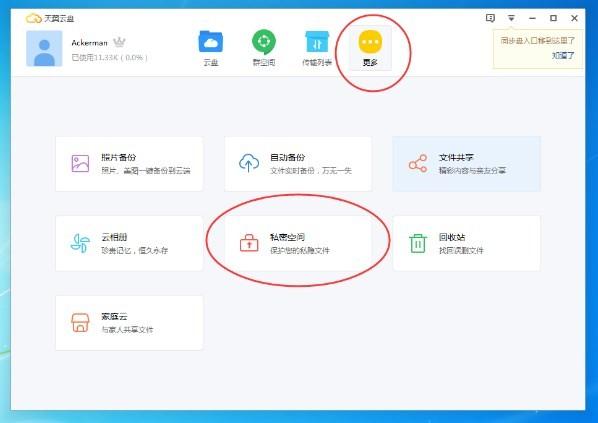Open the title bar dropdown menu arrow

511,18
